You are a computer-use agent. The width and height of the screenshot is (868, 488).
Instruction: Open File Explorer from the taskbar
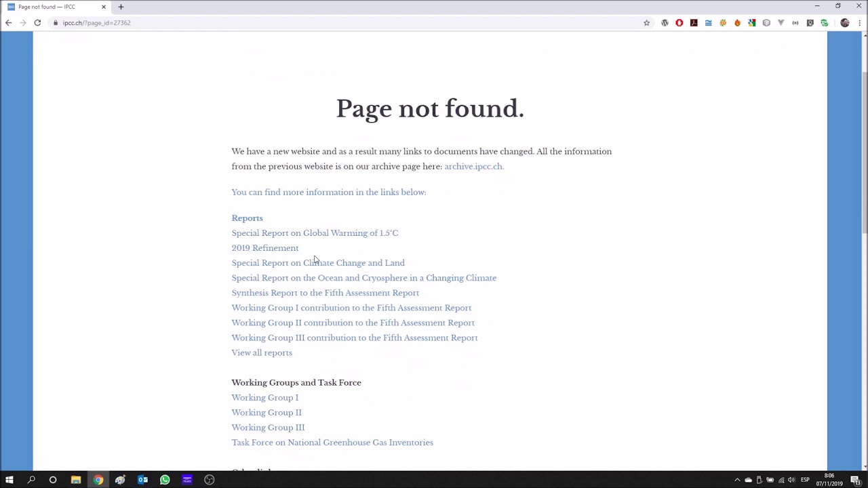[x=75, y=480]
